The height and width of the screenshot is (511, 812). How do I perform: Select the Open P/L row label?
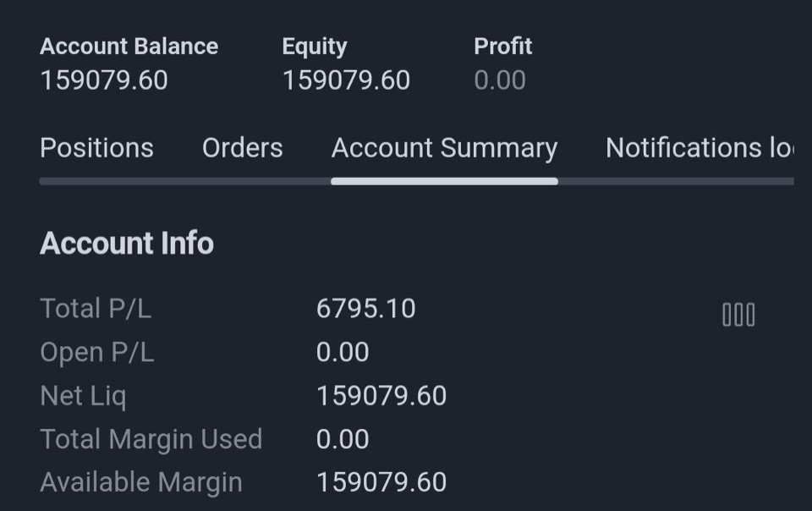coord(96,353)
